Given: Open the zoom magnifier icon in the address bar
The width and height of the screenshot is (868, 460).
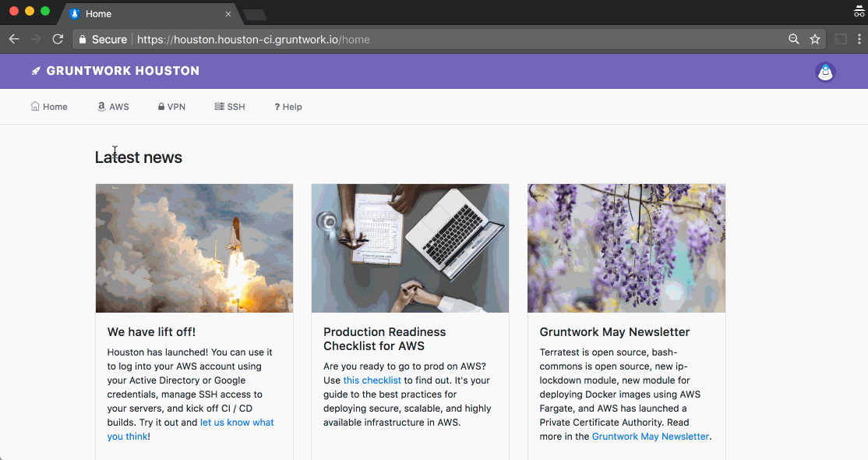Looking at the screenshot, I should click(x=793, y=39).
